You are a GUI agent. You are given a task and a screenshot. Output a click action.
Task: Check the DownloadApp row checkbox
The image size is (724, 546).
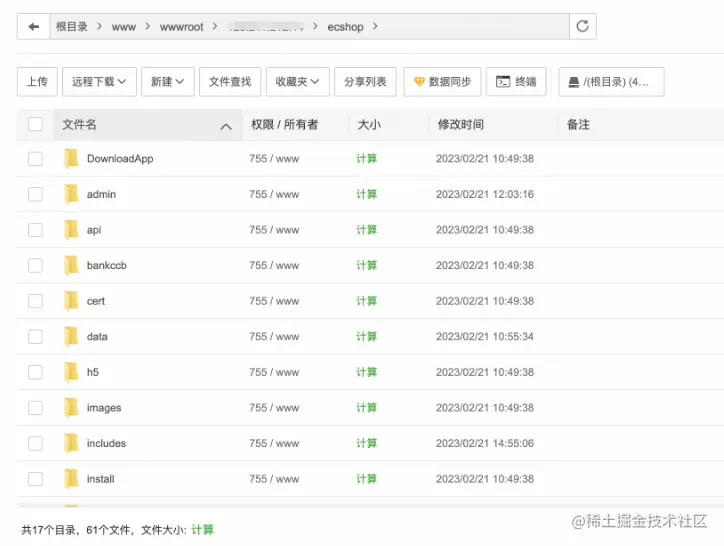point(36,158)
